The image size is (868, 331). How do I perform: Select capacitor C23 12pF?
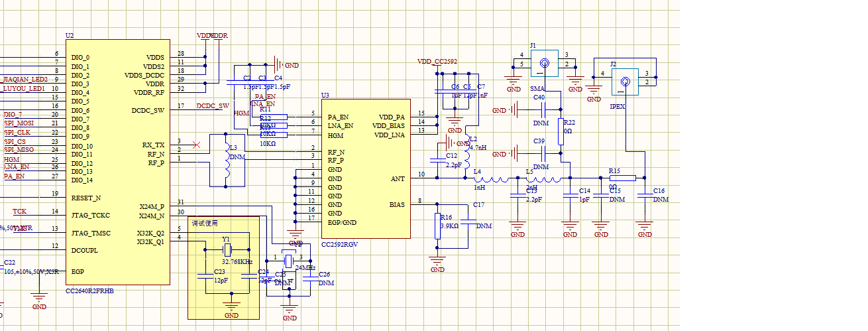tap(205, 276)
